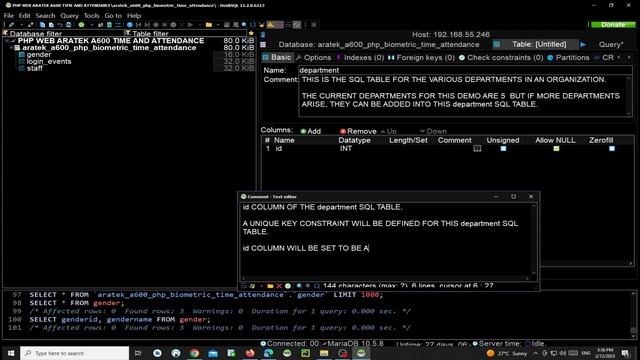The height and width of the screenshot is (360, 640).
Task: Select the login_events table in tree
Action: pyautogui.click(x=49, y=61)
